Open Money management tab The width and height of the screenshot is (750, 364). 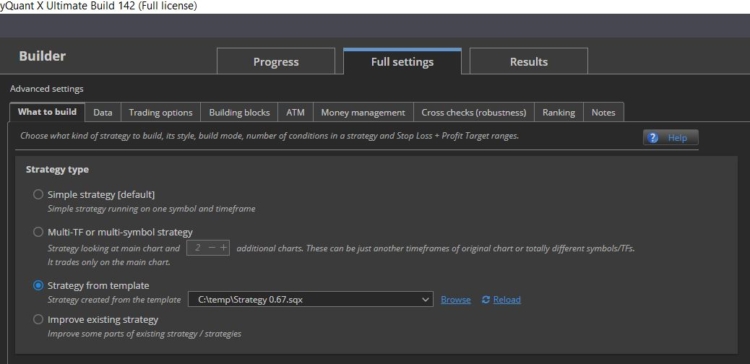pos(363,112)
